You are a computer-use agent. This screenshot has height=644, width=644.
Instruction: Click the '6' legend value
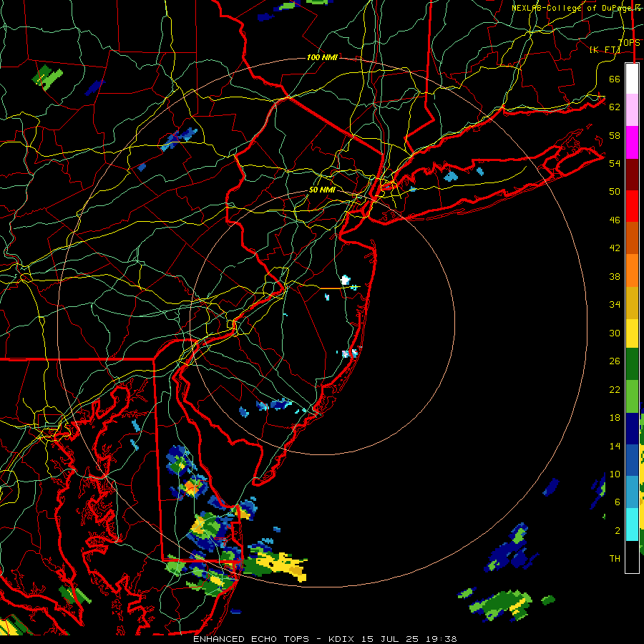pos(617,502)
